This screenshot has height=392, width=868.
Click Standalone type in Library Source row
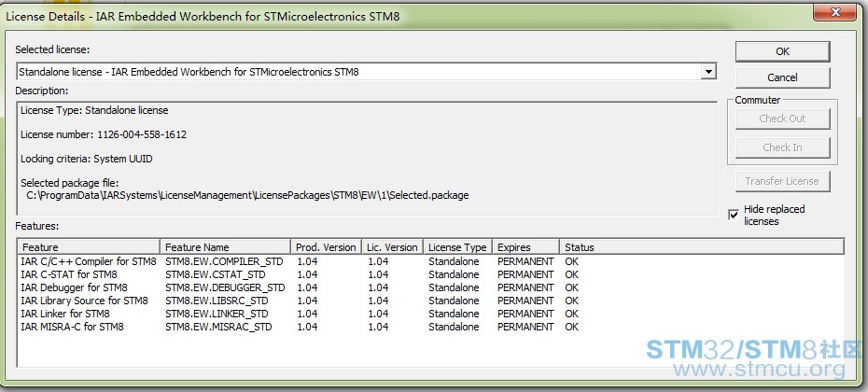(x=454, y=301)
